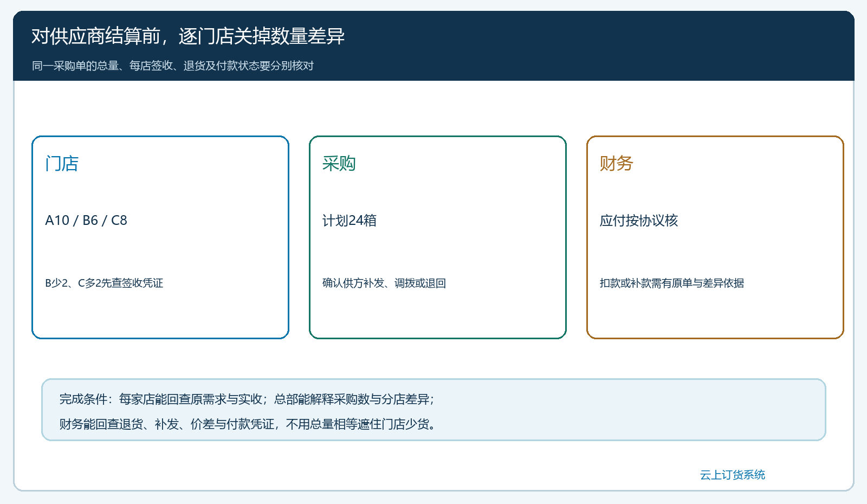The image size is (867, 504).
Task: Click the line starting with 财务能回查退货
Action: pos(248,424)
